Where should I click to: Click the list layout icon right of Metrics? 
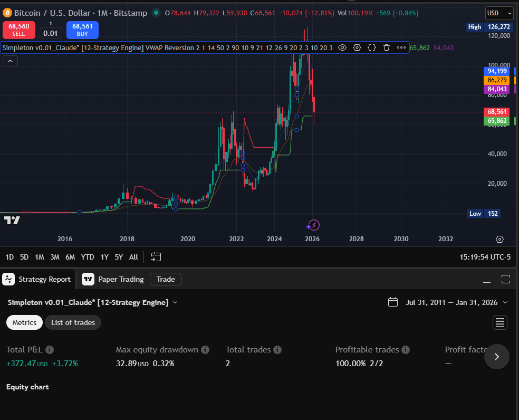499,322
